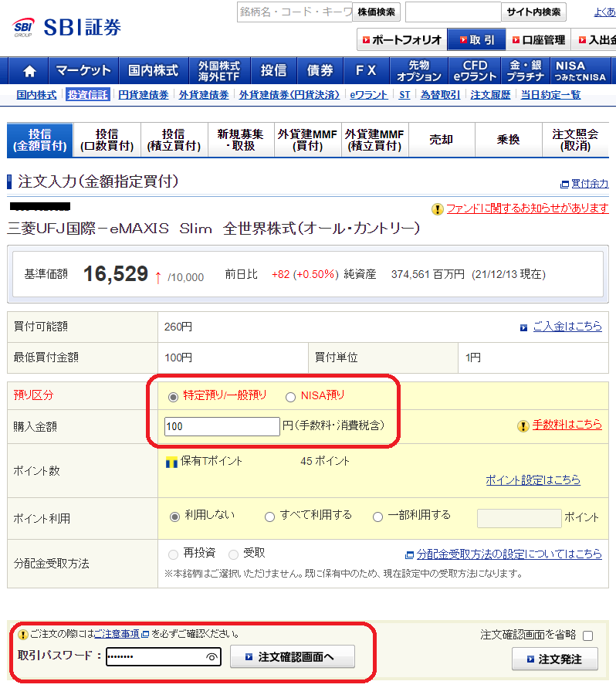616x688 pixels.
Task: Switch to 投信(口数買付) tab
Action: 107,140
